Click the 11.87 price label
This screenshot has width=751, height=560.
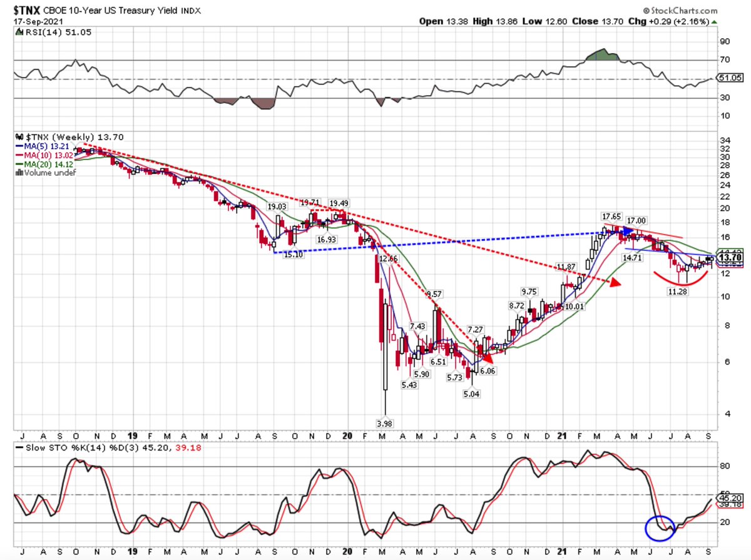point(567,267)
